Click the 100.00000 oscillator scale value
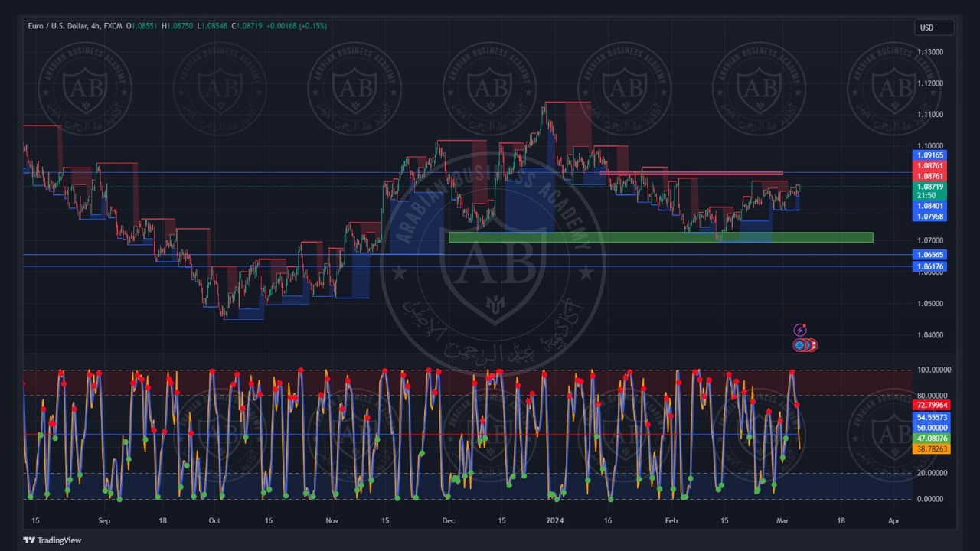Screen dimensions: 980x551 pos(933,370)
